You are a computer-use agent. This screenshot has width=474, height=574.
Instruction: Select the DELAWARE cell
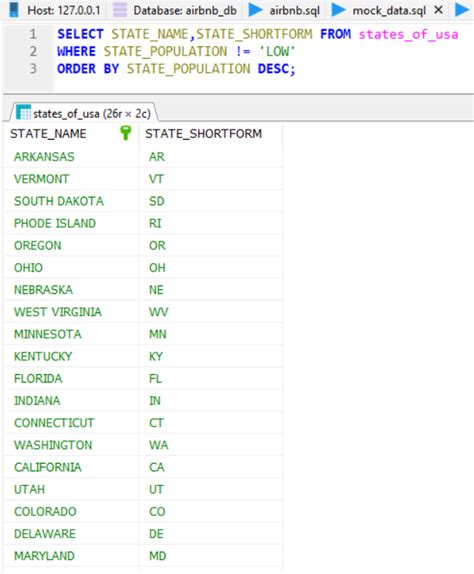coord(71,534)
